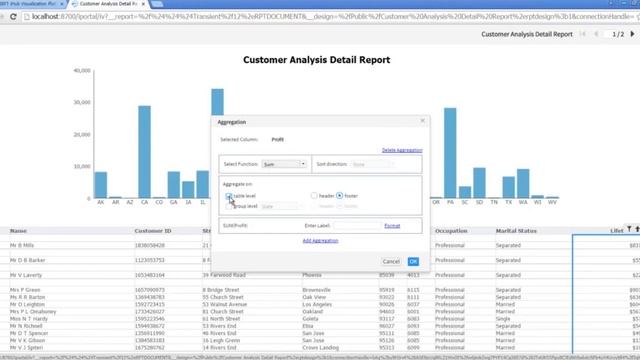Toggle the group level checkbox
Viewport: 640px width, 360px height.
229,206
